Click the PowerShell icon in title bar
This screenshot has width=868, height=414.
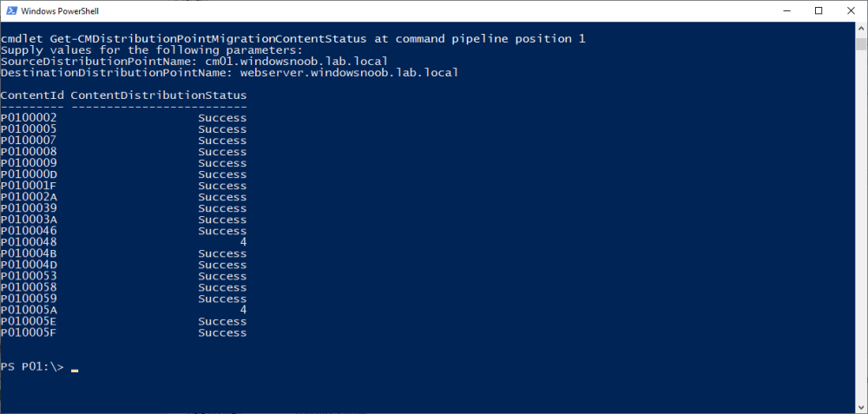(x=11, y=10)
